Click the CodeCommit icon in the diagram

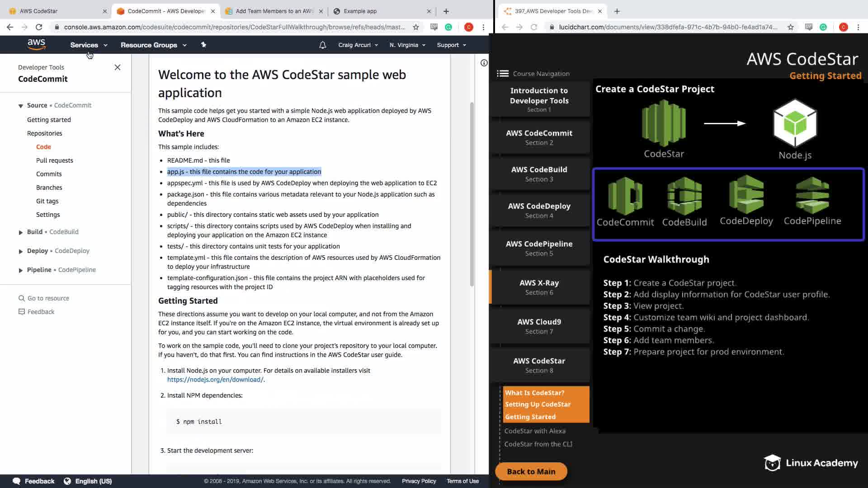[x=625, y=196]
